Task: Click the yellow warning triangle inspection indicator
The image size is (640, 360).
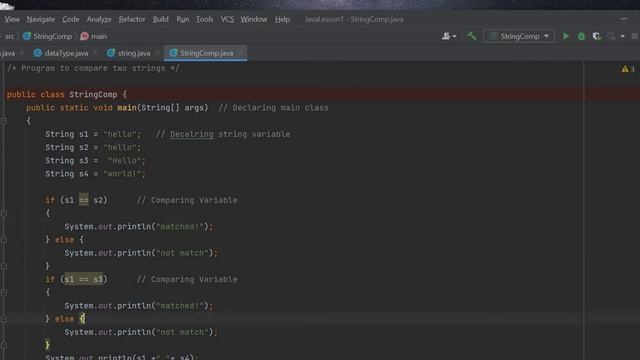Action: pyautogui.click(x=625, y=69)
